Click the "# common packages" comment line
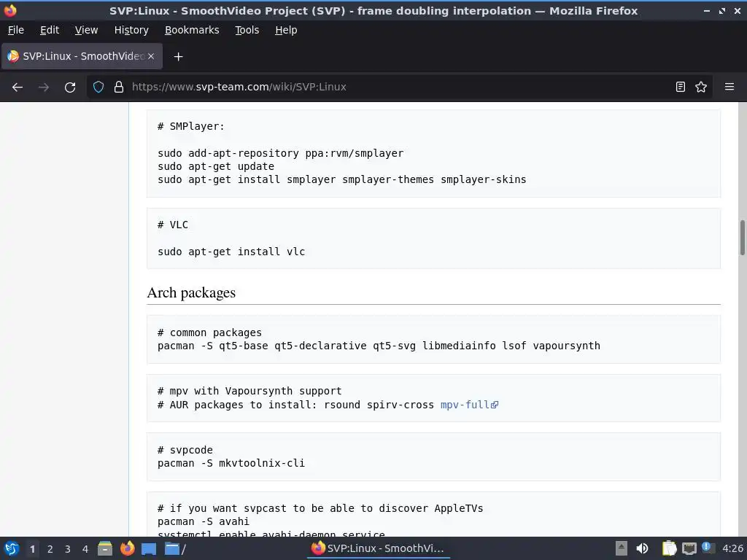This screenshot has height=560, width=747. point(209,332)
